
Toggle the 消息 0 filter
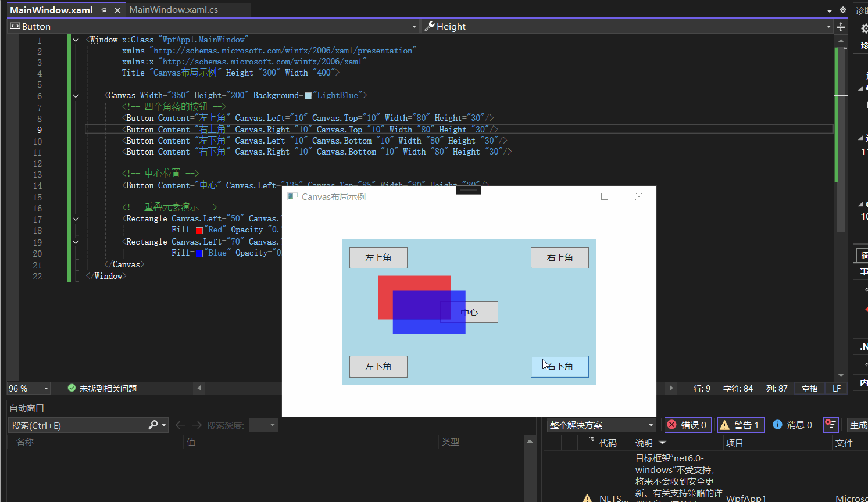coord(793,425)
